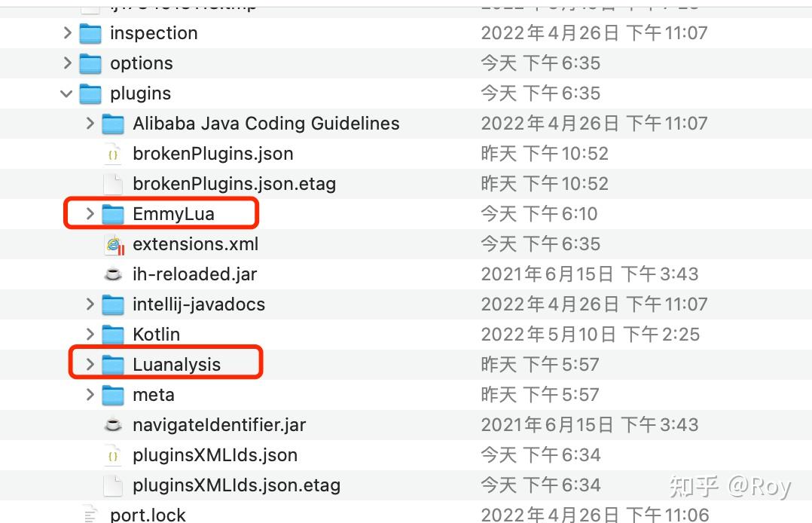Screen dimensions: 812x523
Task: Collapse the plugins folder
Action: [66, 93]
